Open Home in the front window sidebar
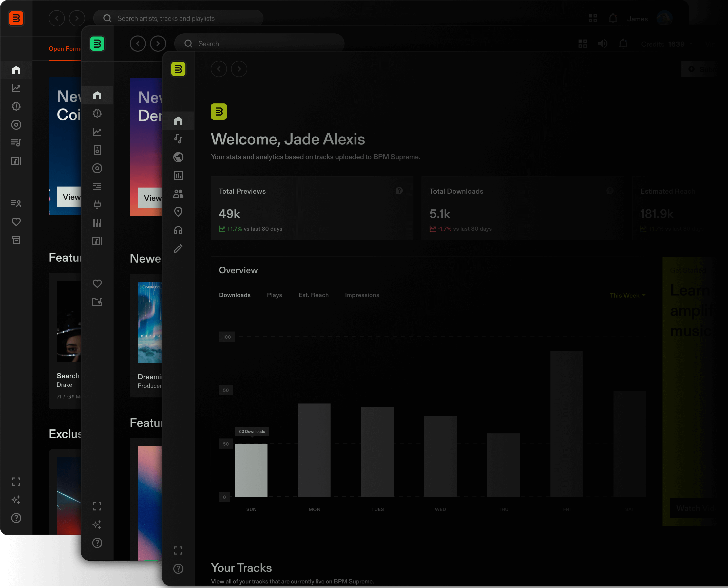 pos(178,121)
